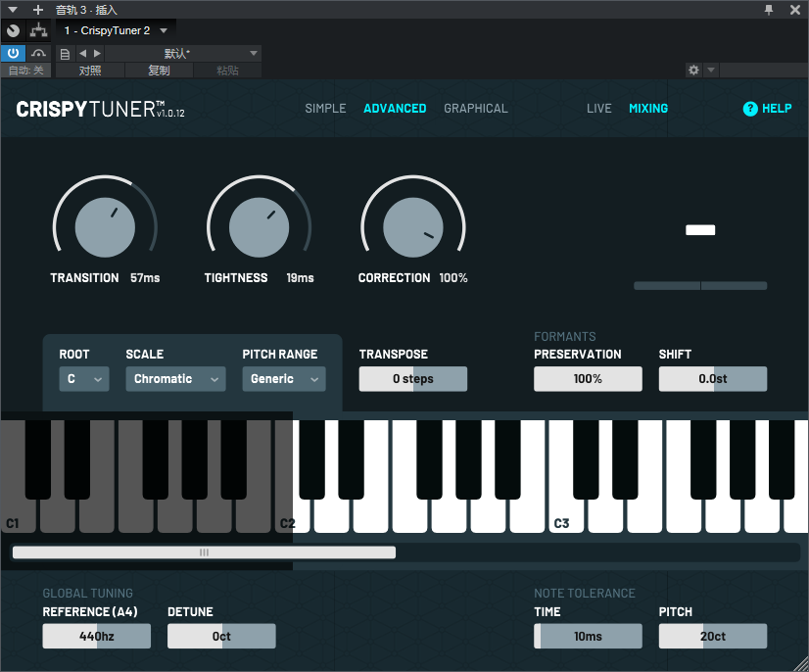Click the 自动: 关 automation button
809x672 pixels.
tap(25, 71)
